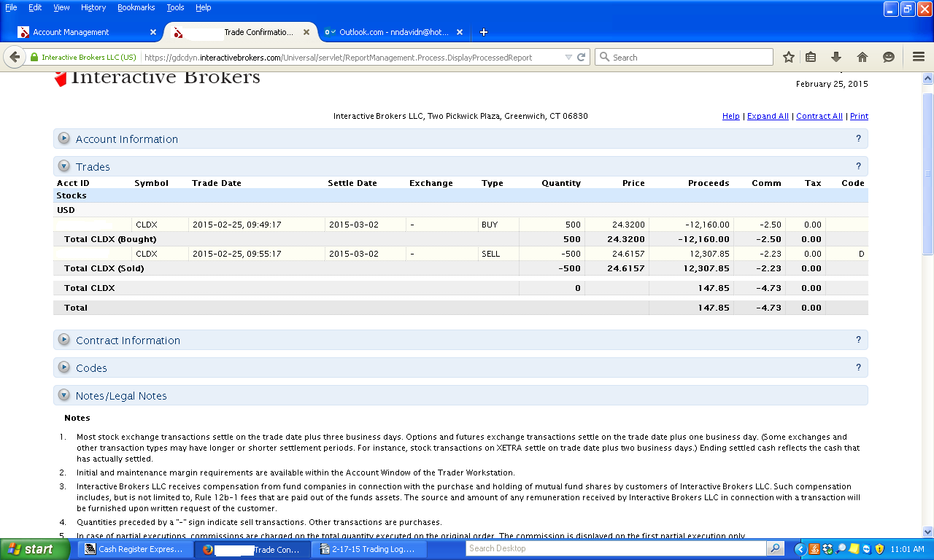Open the downloads arrow icon
Image resolution: width=934 pixels, height=560 pixels.
click(x=836, y=57)
